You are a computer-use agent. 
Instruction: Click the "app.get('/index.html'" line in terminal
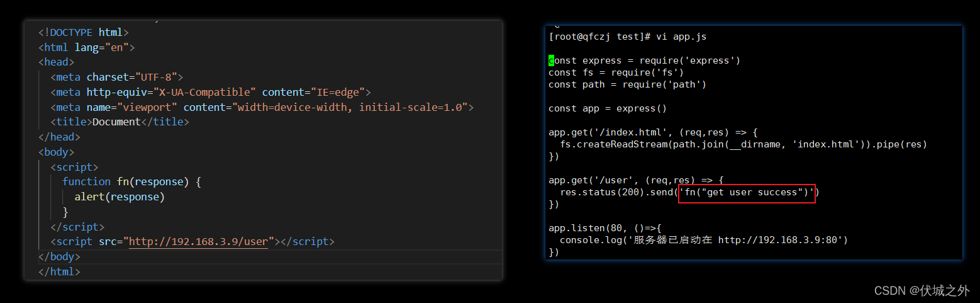[x=653, y=132]
